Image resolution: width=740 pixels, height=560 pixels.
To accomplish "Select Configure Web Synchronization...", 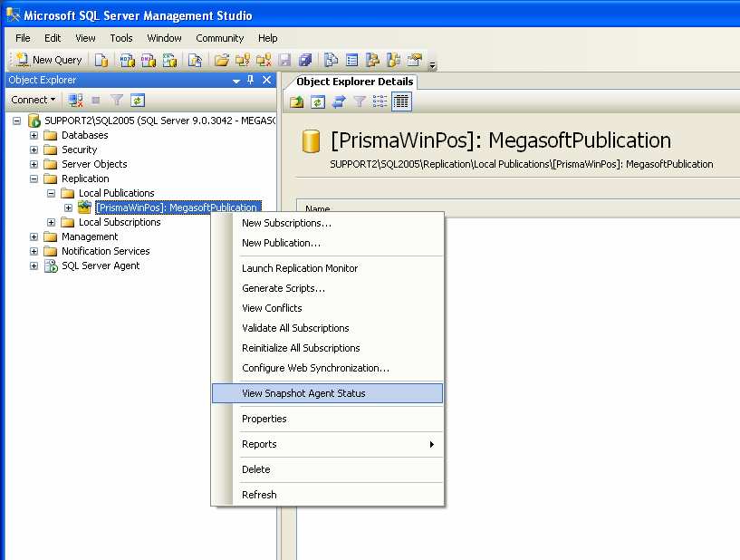I will (328, 368).
